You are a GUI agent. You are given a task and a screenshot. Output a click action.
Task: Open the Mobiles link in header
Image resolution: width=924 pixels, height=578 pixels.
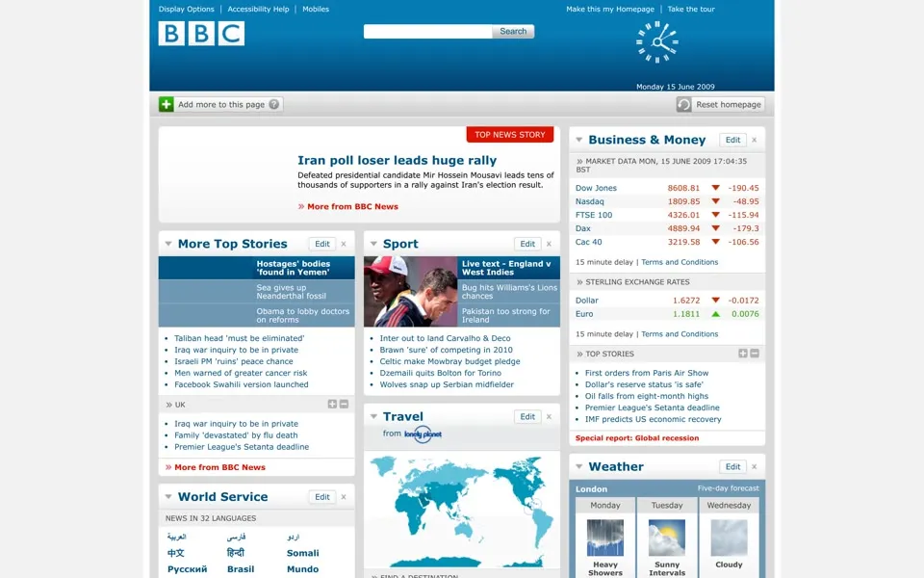(316, 9)
